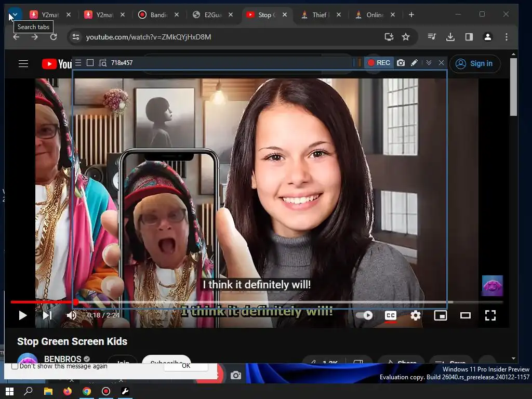Check Don't show this message again

15,366
